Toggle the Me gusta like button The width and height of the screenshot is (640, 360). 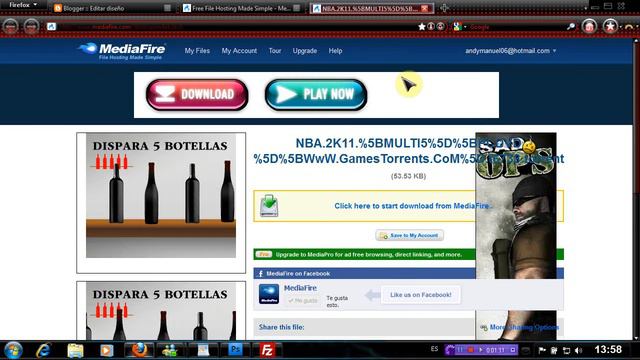click(302, 301)
